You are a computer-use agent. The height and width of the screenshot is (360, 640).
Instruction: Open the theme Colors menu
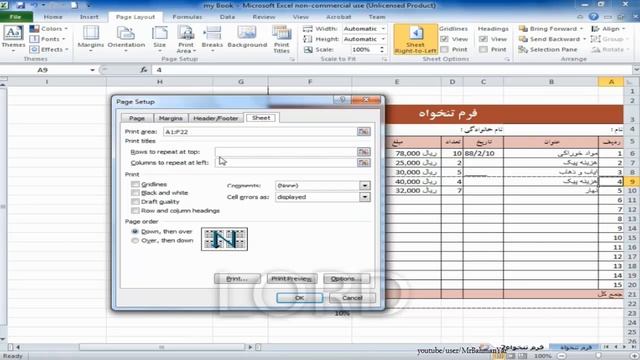pos(49,29)
